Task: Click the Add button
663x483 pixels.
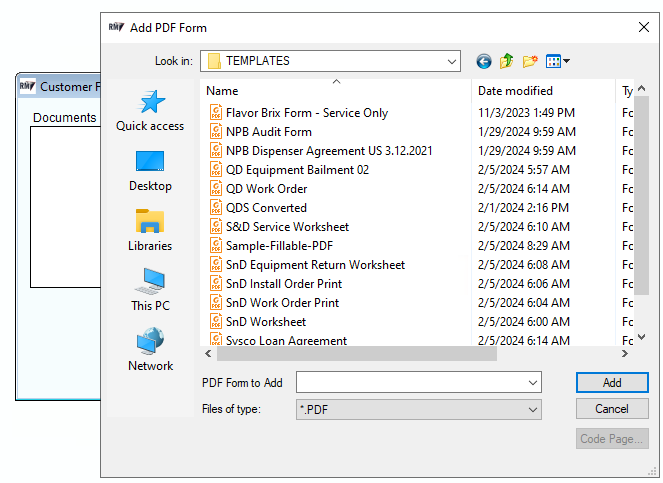Action: 612,383
